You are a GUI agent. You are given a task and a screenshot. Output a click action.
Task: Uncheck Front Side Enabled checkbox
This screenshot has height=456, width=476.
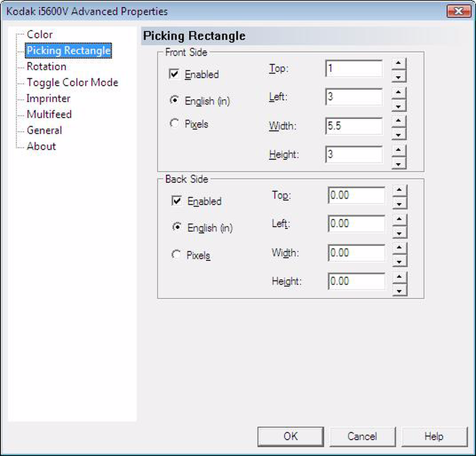[174, 73]
